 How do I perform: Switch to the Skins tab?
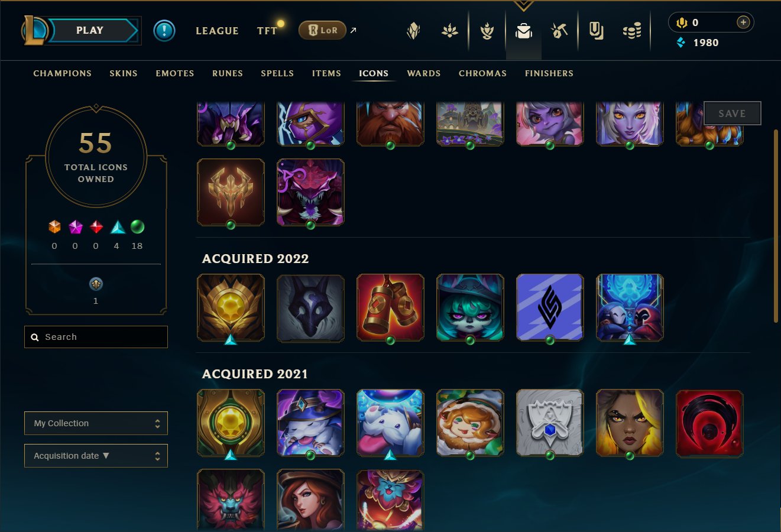124,73
